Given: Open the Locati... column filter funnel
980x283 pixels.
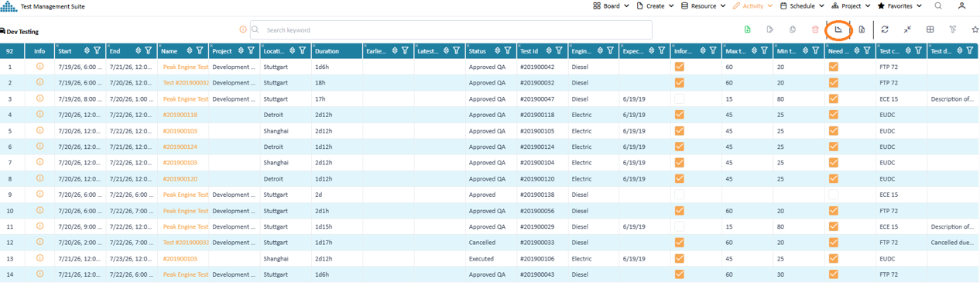Looking at the screenshot, I should point(302,50).
